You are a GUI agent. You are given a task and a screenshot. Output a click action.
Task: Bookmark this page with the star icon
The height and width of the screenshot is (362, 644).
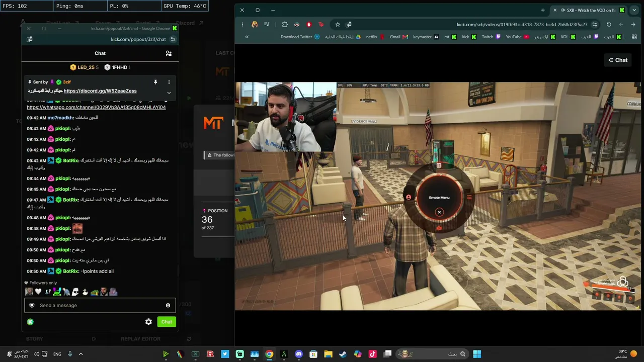tap(338, 25)
